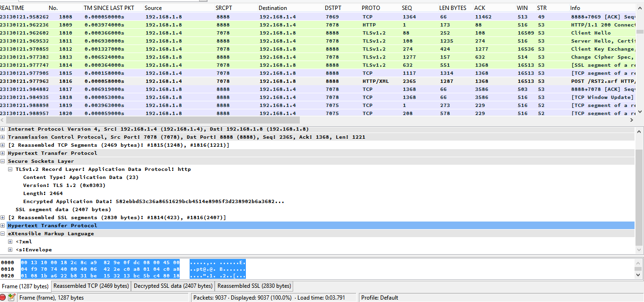The width and height of the screenshot is (644, 302).
Task: Open expert info via the red circle icon
Action: click(3, 298)
